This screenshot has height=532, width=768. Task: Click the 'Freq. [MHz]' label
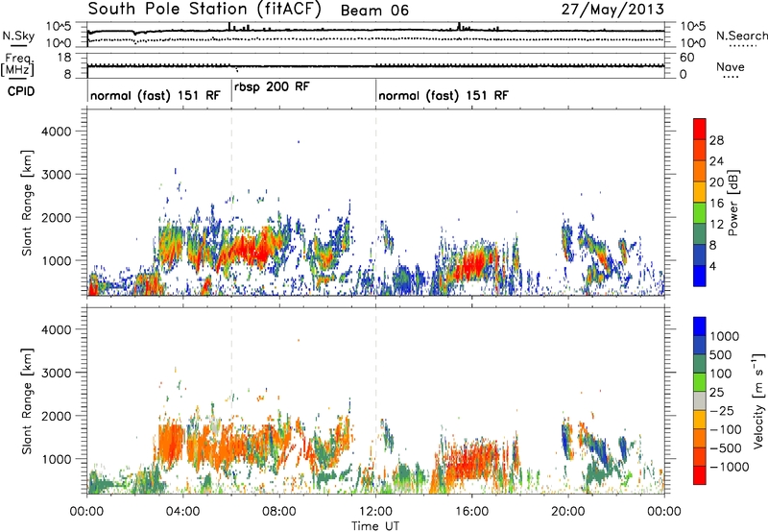18,65
